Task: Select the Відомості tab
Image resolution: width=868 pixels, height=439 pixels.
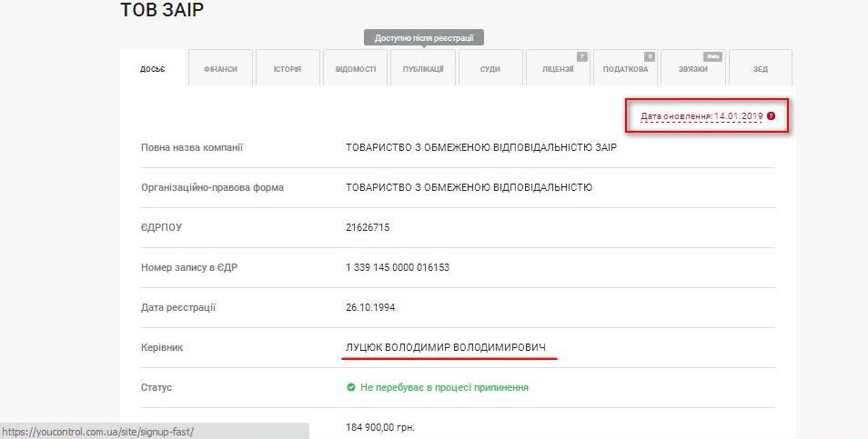Action: coord(355,69)
